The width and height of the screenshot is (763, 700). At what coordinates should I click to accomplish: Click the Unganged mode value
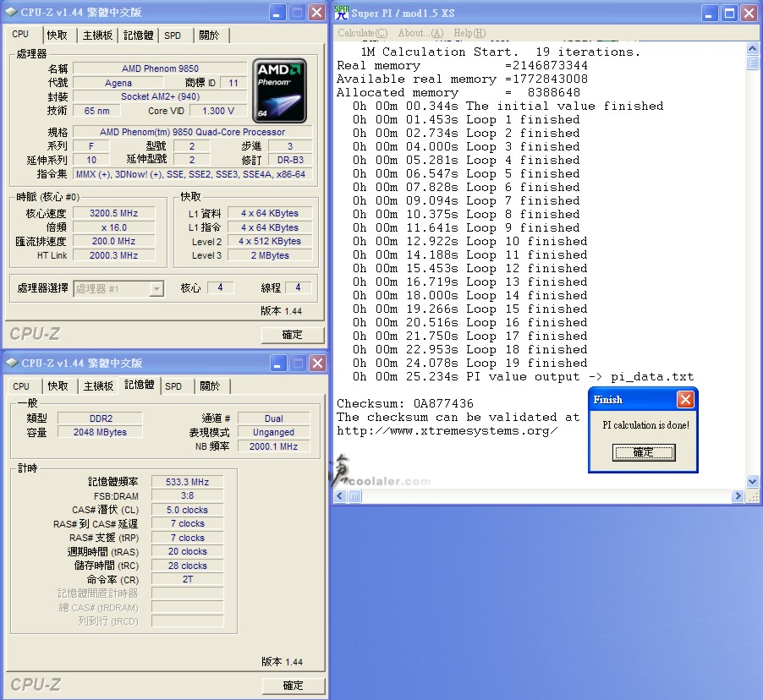(x=273, y=432)
